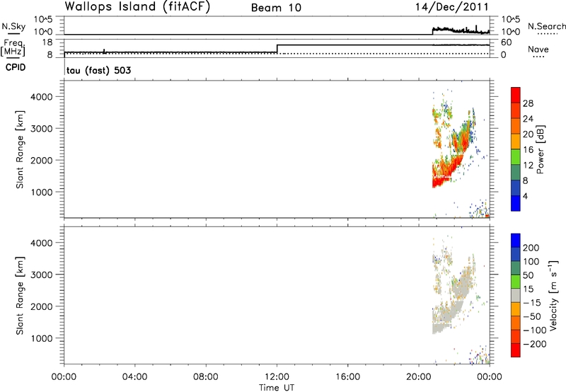The width and height of the screenshot is (566, 392).
Task: Click Power colorbar segment between 24 and 28
Action: (x=516, y=110)
